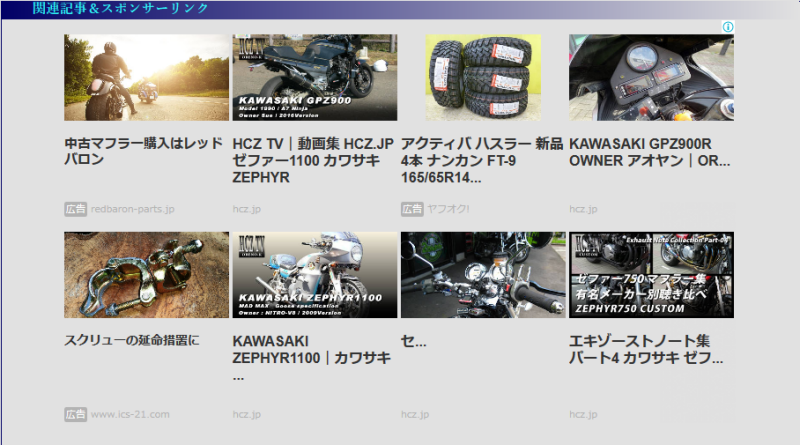
Task: Click hcz.jp under KAWASAKI ZEPHYR1100 card
Action: 247,414
